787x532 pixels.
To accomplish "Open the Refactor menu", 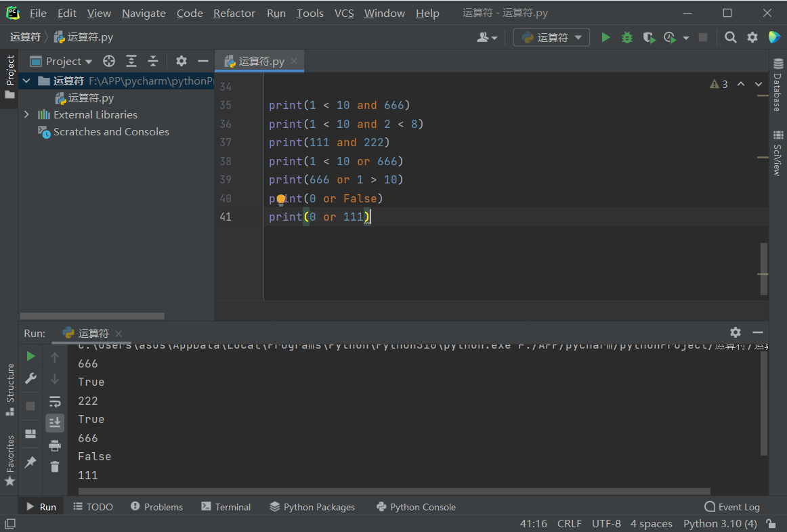I will point(234,14).
